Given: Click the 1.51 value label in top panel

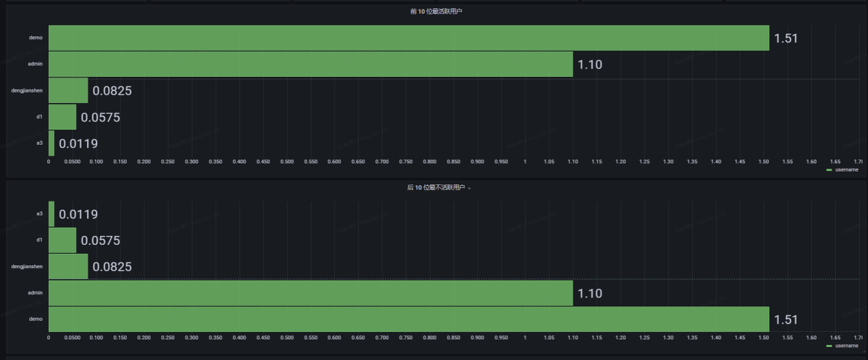Looking at the screenshot, I should tap(786, 38).
